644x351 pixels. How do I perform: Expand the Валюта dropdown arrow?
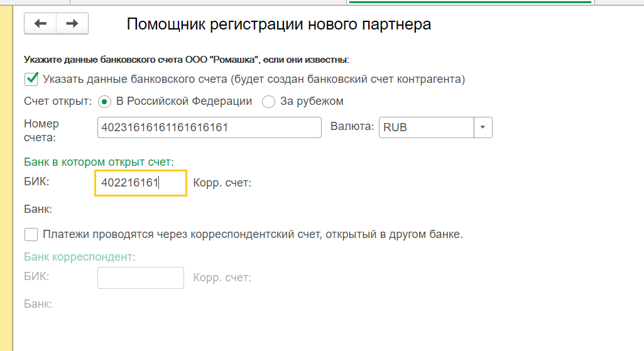(483, 127)
